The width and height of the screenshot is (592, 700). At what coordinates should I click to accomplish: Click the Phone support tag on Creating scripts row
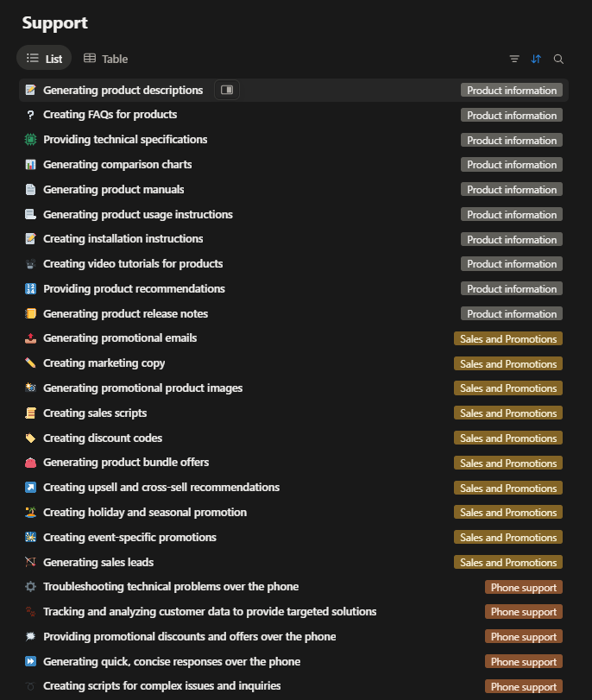click(523, 686)
